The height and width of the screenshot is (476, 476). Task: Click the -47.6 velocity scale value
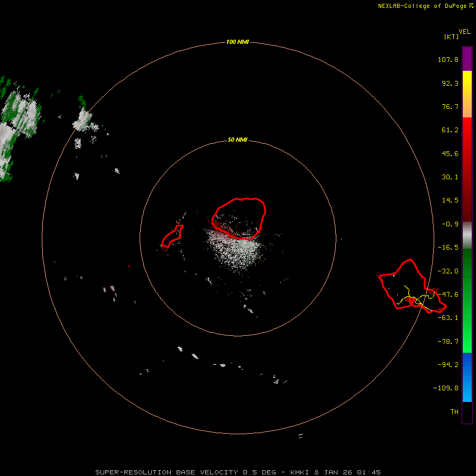pyautogui.click(x=448, y=295)
